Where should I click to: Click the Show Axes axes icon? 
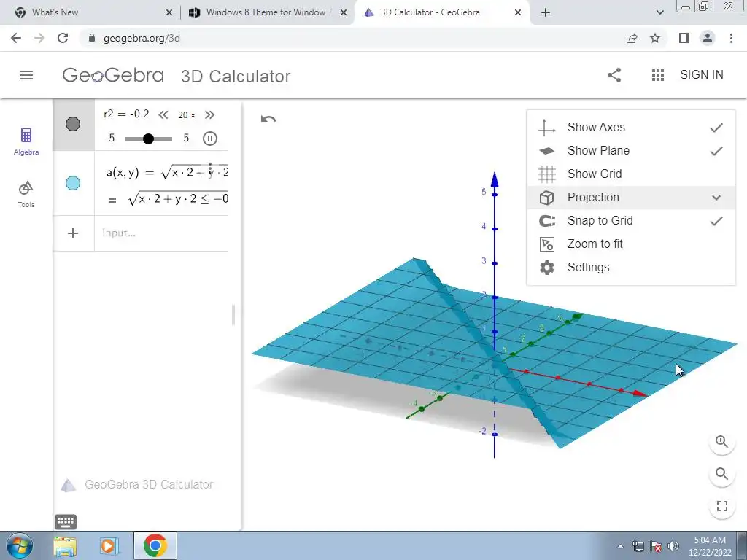[x=547, y=128]
